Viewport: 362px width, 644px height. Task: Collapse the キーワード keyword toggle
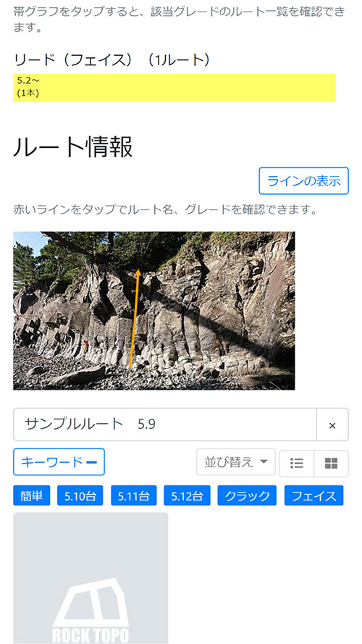coord(59,462)
